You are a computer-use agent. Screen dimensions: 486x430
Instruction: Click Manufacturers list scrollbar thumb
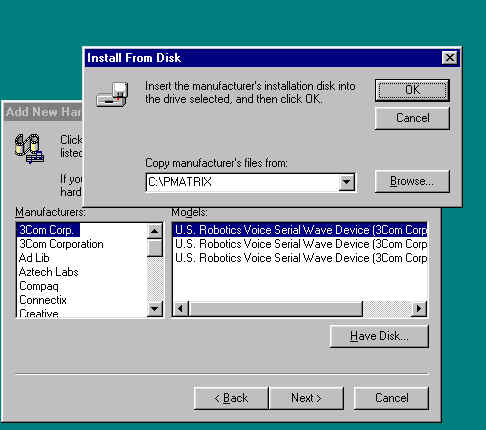[155, 247]
